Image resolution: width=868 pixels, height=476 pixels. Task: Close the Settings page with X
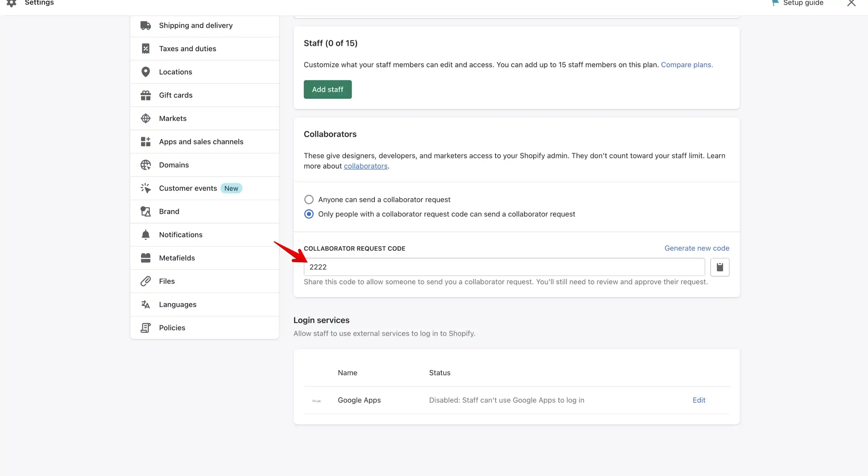(x=851, y=3)
